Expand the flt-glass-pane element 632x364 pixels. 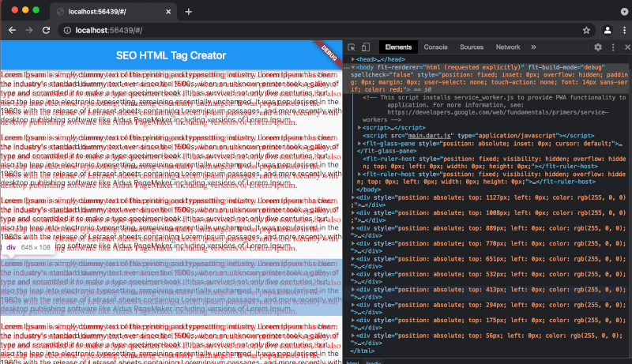359,144
